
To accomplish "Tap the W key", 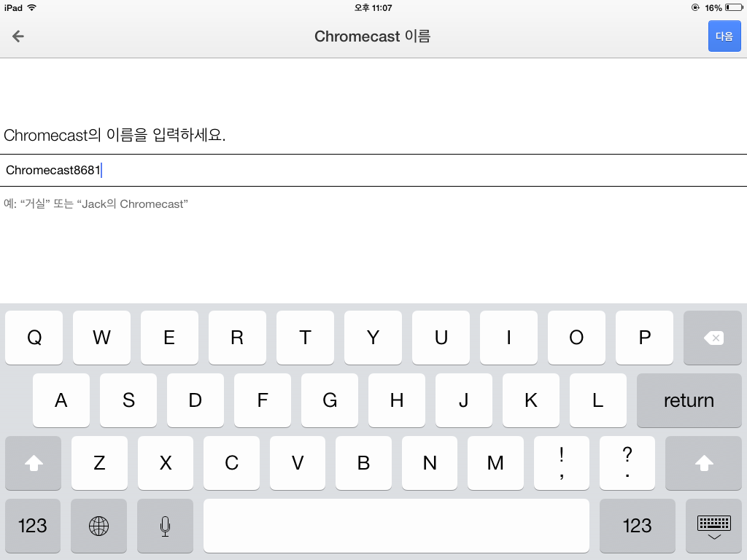I will pos(101,338).
